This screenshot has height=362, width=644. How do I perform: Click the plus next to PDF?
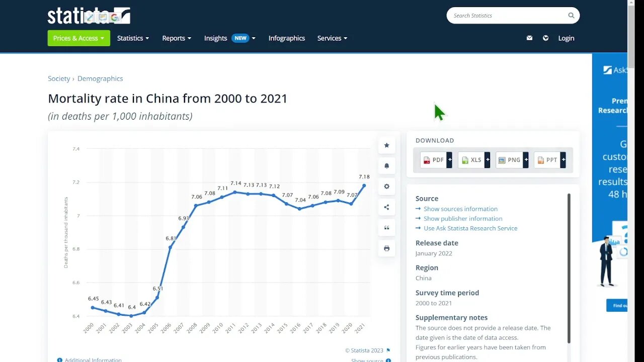[450, 160]
